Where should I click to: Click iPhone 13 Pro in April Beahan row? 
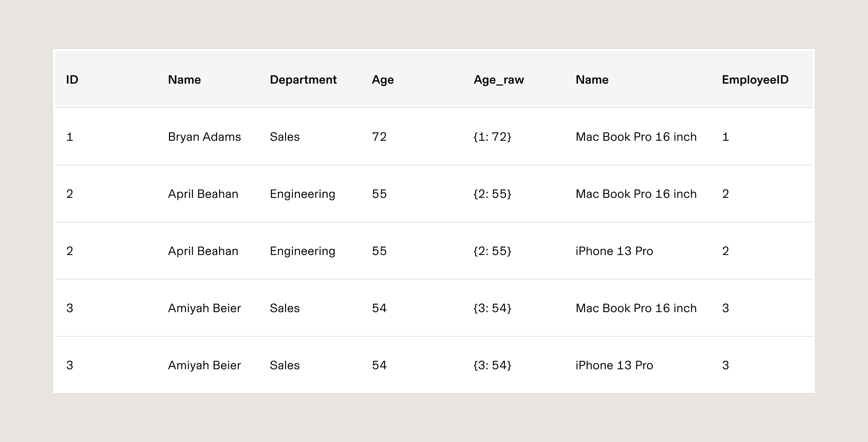[x=614, y=251]
